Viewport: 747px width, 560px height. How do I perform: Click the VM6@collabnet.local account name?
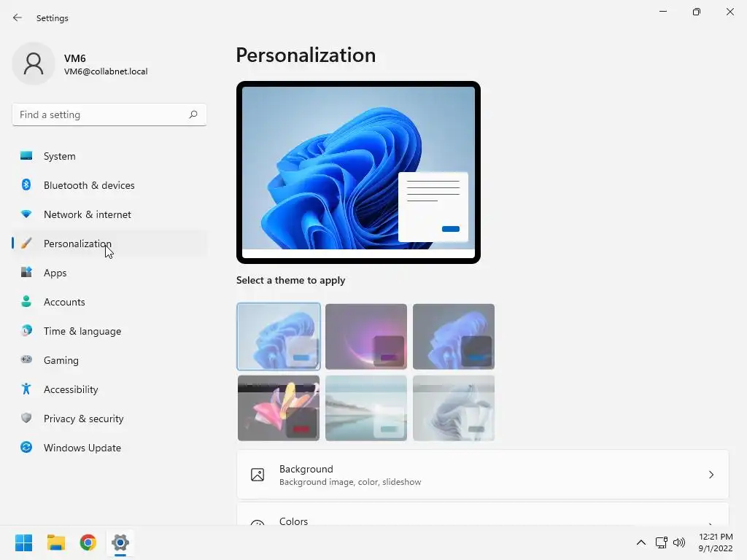pos(106,71)
